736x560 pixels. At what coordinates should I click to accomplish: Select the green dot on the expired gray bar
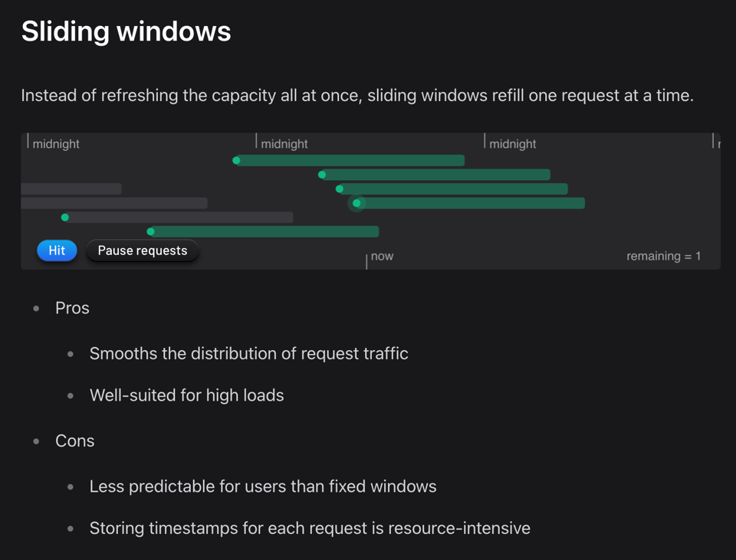point(65,218)
